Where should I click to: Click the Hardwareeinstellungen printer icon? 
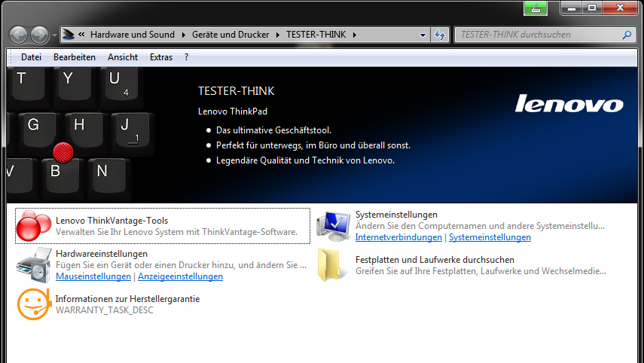click(x=34, y=265)
